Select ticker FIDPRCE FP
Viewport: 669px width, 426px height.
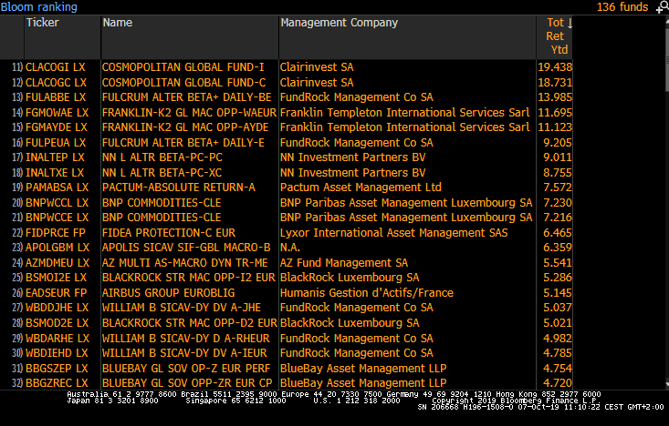click(55, 233)
